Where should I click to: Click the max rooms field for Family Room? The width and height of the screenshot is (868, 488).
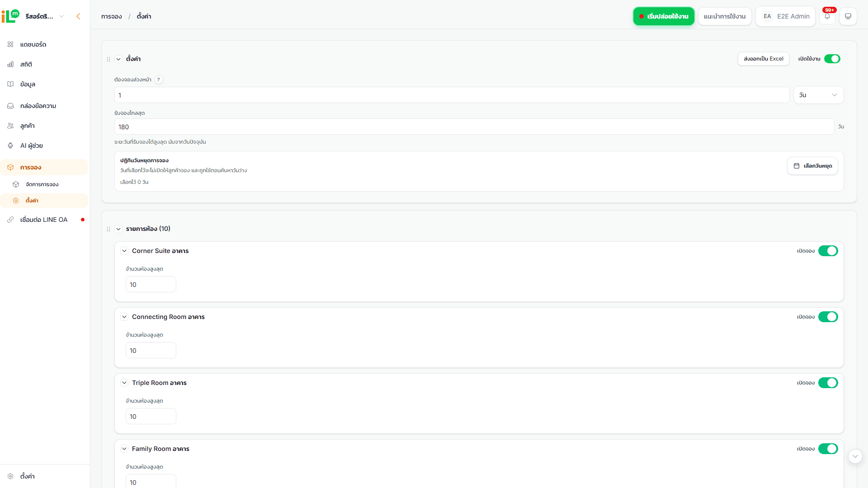[151, 481]
